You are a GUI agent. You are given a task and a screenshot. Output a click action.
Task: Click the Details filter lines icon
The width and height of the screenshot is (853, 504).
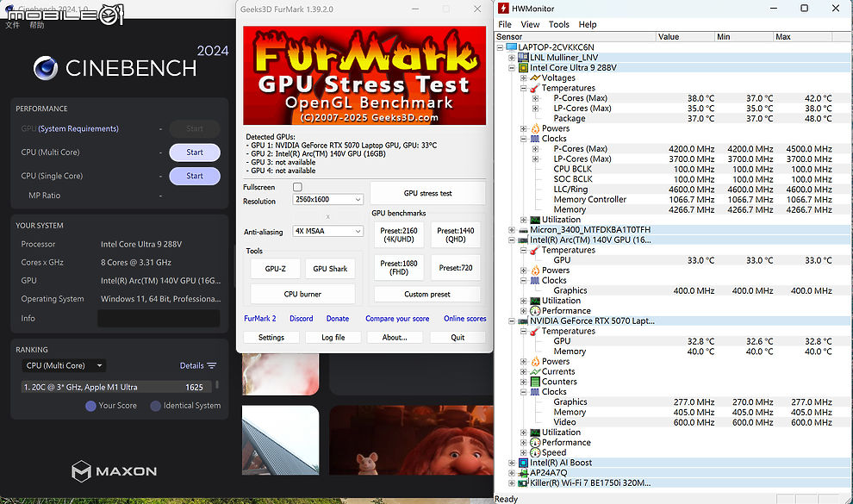(x=212, y=366)
